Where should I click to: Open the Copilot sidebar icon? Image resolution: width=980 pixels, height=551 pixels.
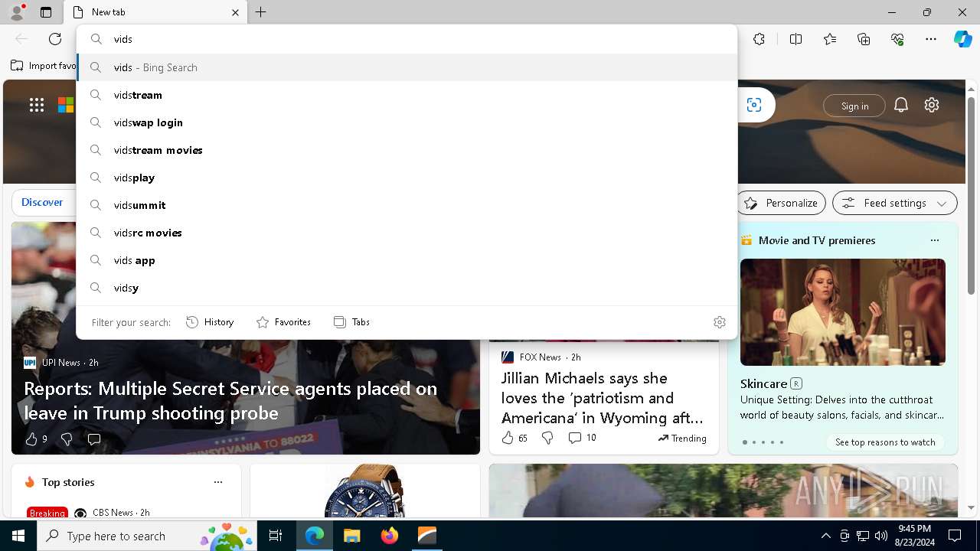pos(962,39)
